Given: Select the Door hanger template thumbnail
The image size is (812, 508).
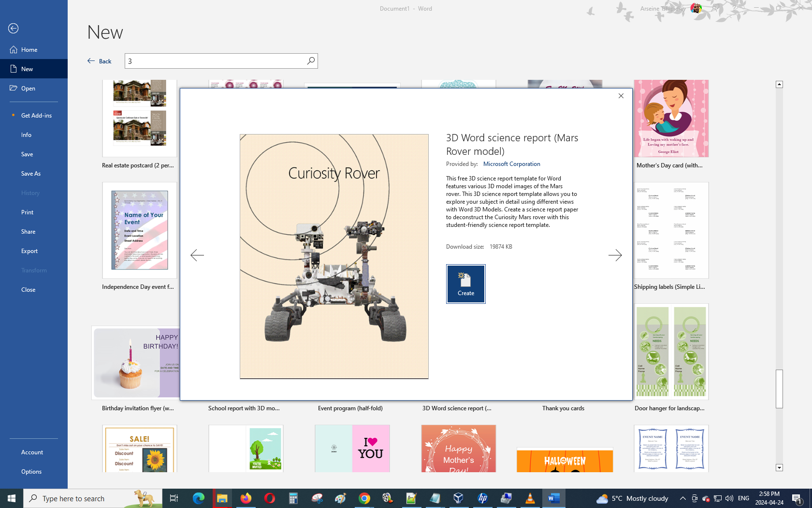Looking at the screenshot, I should (671, 352).
